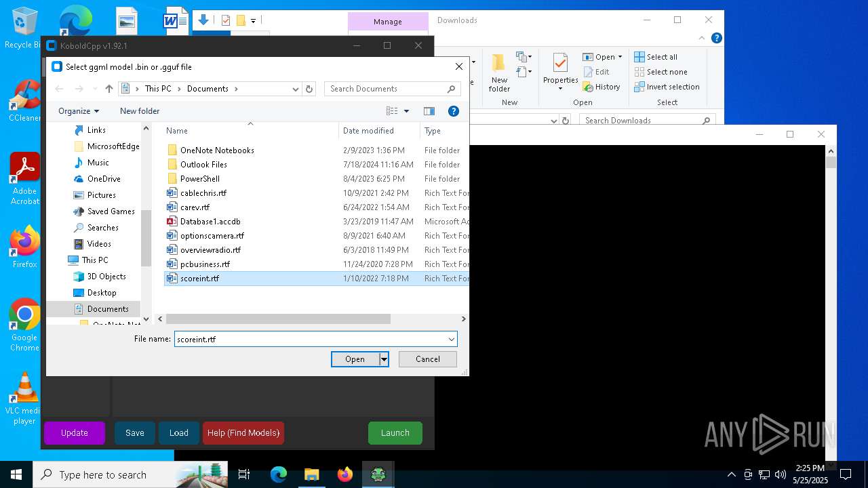Click Open to load selected file

[x=355, y=359]
